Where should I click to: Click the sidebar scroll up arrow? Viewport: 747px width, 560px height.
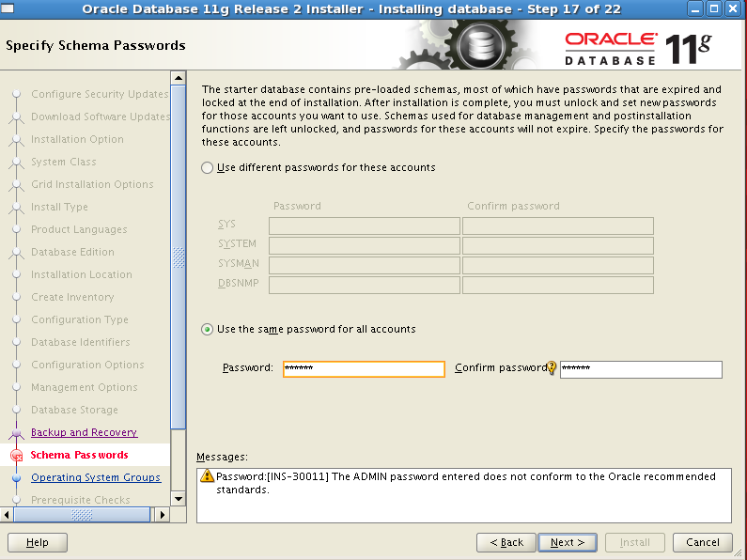tap(179, 78)
